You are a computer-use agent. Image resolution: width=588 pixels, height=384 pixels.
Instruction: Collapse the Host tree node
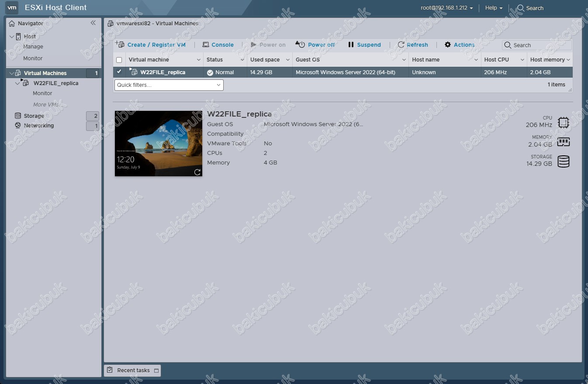(x=12, y=37)
